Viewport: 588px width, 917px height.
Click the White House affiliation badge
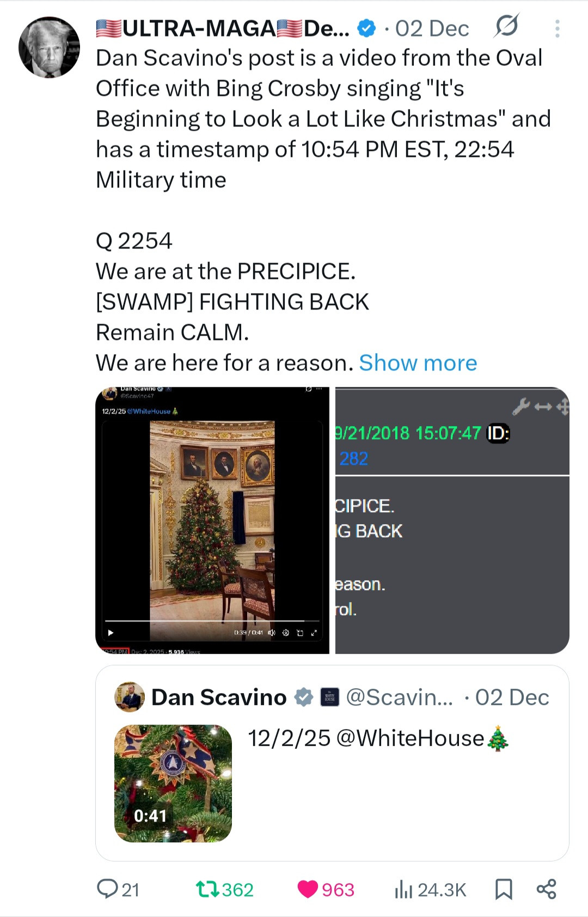tap(330, 697)
